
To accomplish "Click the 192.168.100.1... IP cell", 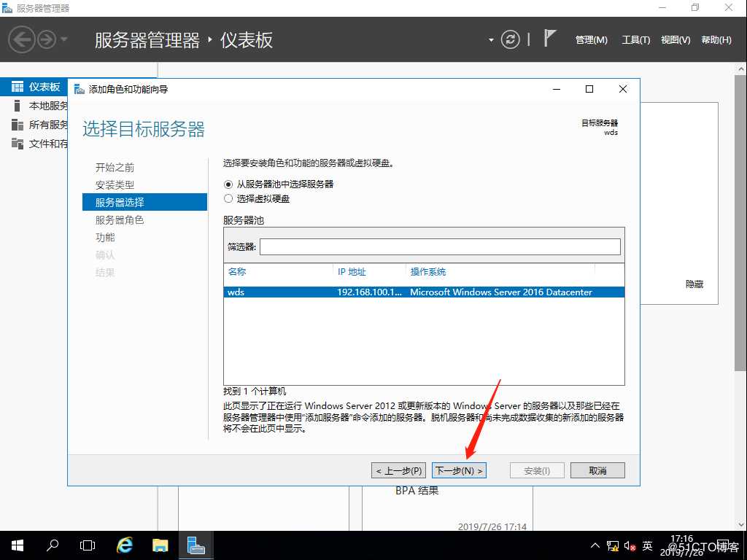I will tap(369, 292).
